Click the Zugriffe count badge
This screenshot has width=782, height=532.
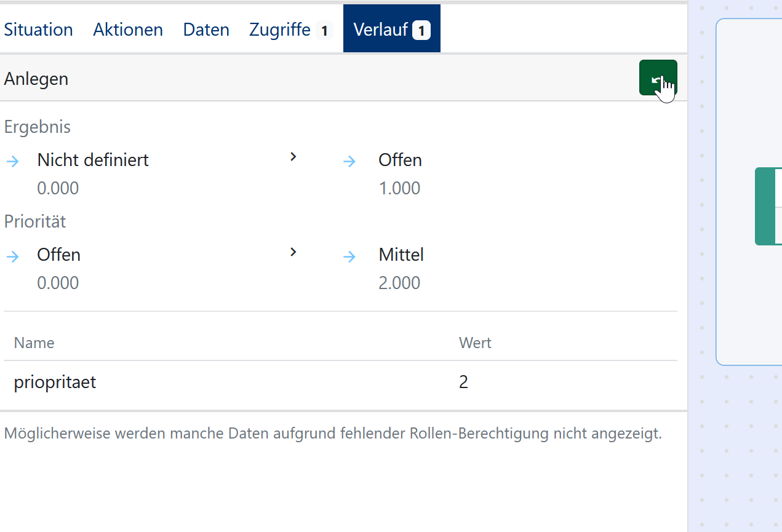point(324,30)
